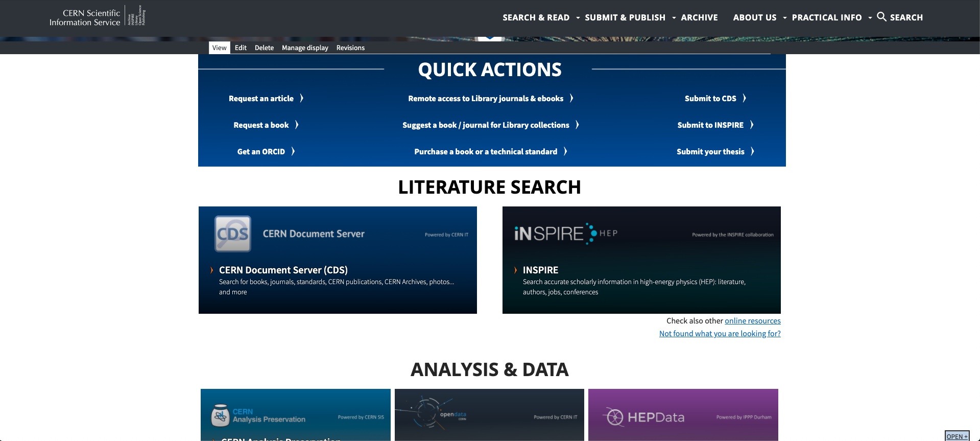Image resolution: width=980 pixels, height=441 pixels.
Task: Open Remote access to Library journals & ebooks
Action: tap(486, 98)
